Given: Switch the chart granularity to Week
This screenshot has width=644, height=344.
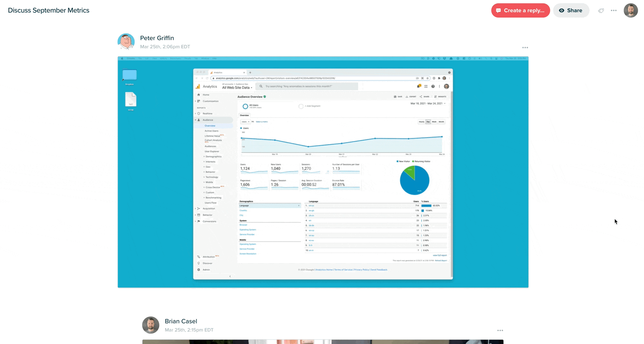Looking at the screenshot, I should (434, 122).
